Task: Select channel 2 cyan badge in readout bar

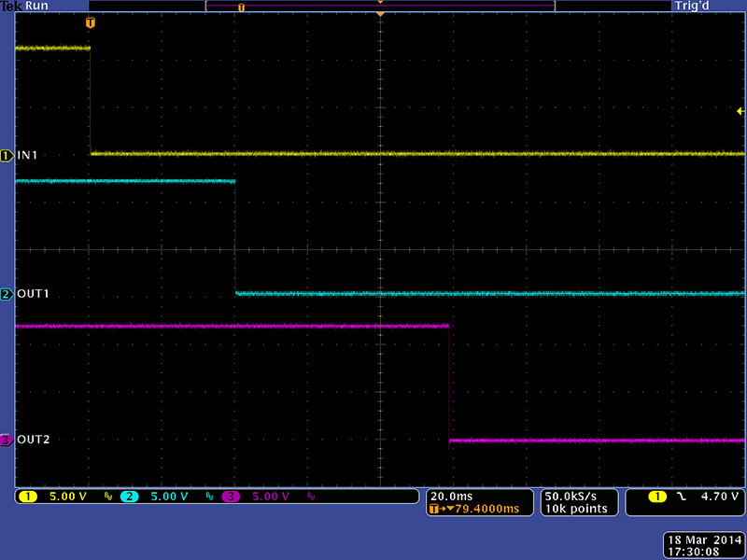Action: 128,497
